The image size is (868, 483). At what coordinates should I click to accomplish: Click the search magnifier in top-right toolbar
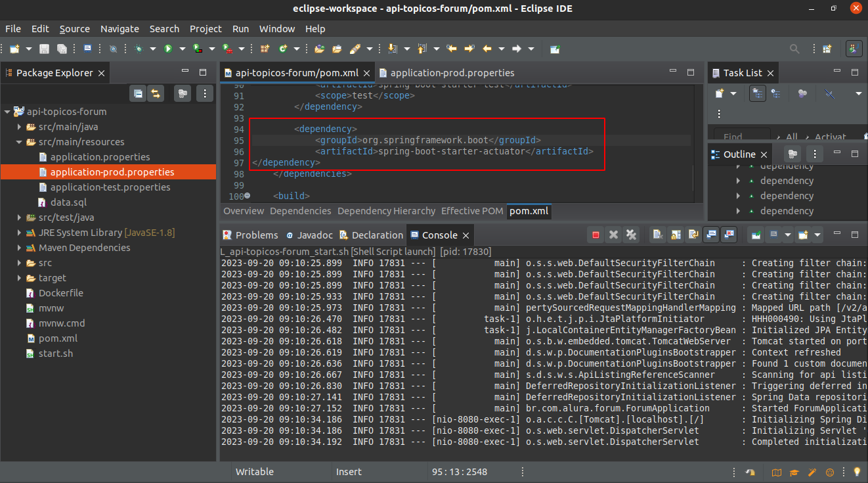coord(794,49)
